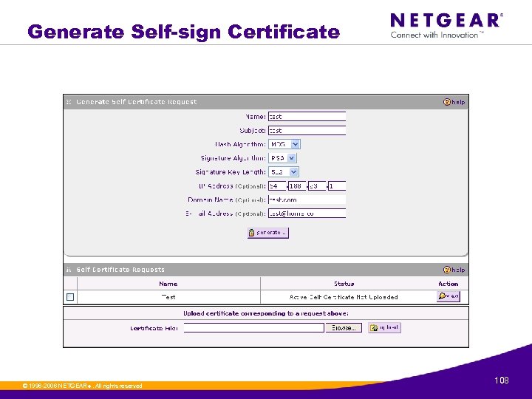The height and width of the screenshot is (399, 532).
Task: Click the Subject input field
Action: [x=307, y=130]
